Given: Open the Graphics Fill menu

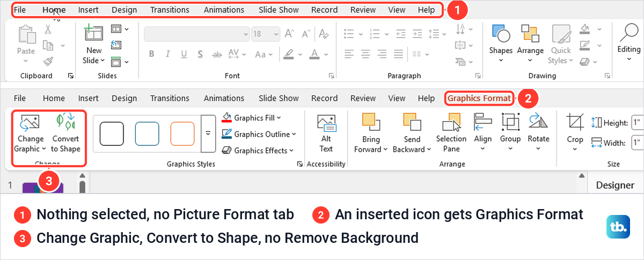Looking at the screenshot, I should click(252, 118).
